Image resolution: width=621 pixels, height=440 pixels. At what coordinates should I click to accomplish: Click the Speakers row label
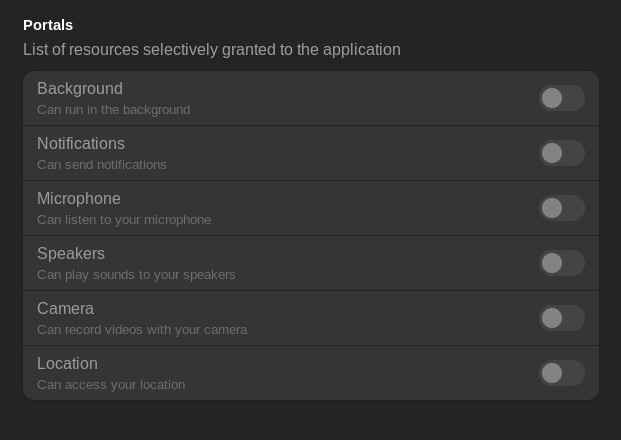click(x=71, y=254)
